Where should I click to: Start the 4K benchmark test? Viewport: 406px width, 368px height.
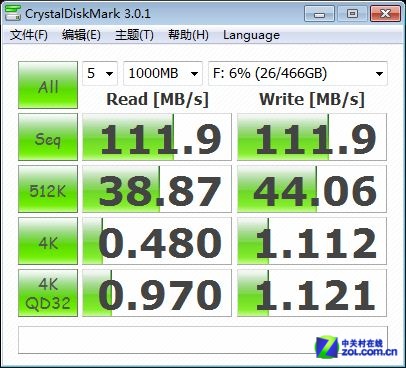[48, 241]
